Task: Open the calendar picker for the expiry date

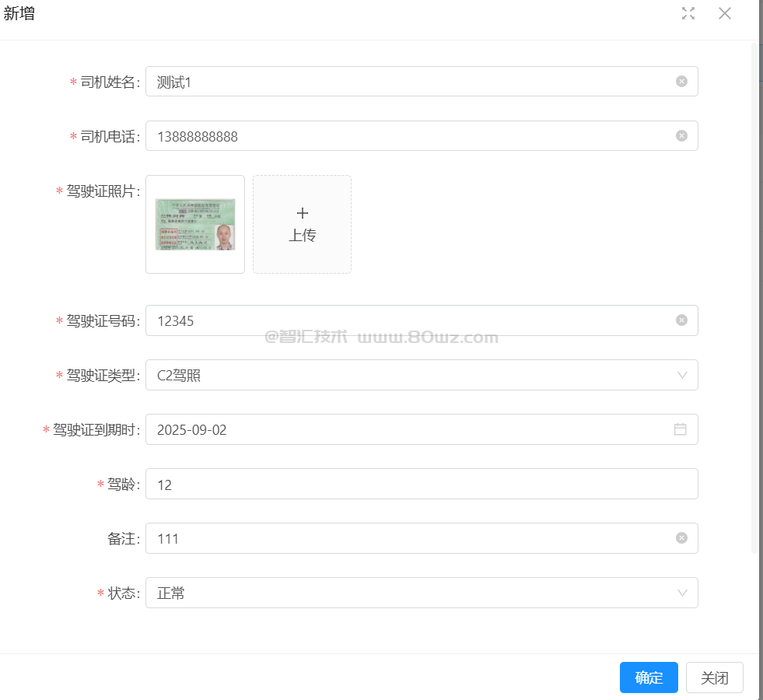Action: pyautogui.click(x=681, y=429)
